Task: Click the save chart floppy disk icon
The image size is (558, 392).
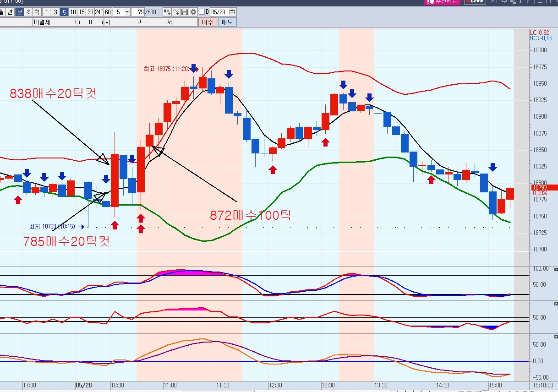Action: pos(185,12)
